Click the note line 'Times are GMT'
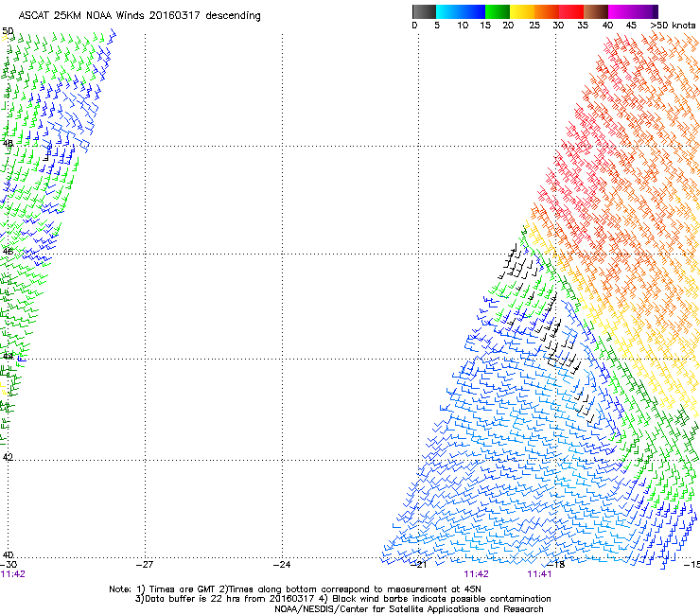700x615 pixels. [x=183, y=589]
